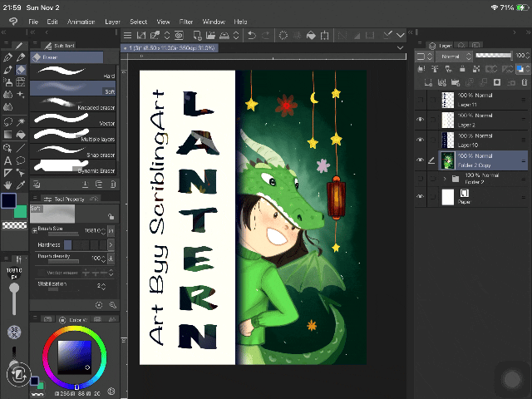Toggle visibility of the Paper layer
Image resolution: width=532 pixels, height=399 pixels.
click(x=420, y=197)
